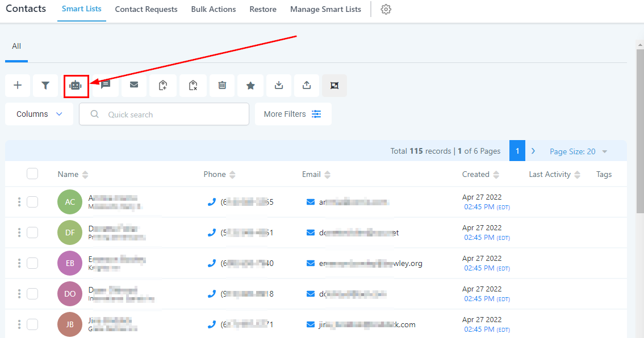The width and height of the screenshot is (644, 338).
Task: Click the star review icon
Action: point(250,86)
